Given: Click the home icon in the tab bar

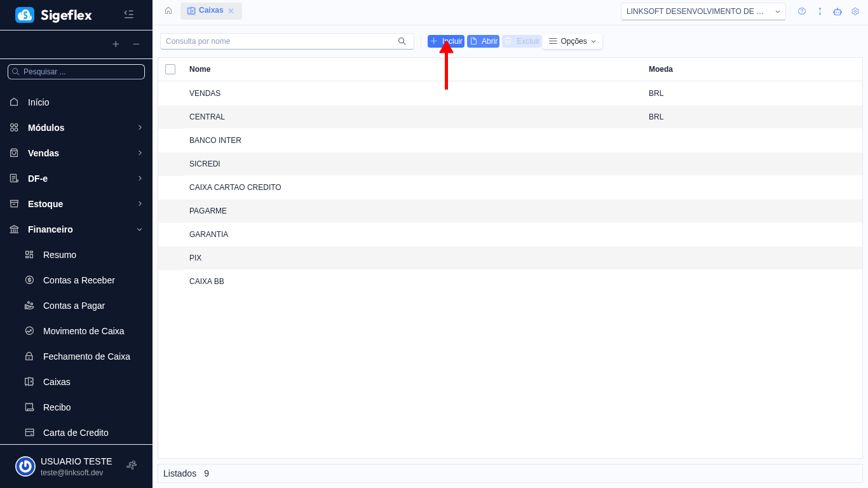Looking at the screenshot, I should tap(168, 11).
